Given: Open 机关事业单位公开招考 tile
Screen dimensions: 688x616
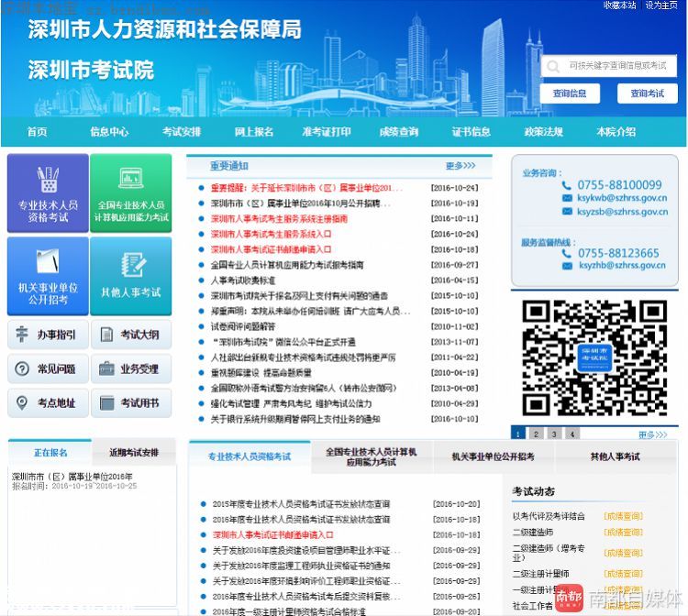Looking at the screenshot, I should click(48, 276).
